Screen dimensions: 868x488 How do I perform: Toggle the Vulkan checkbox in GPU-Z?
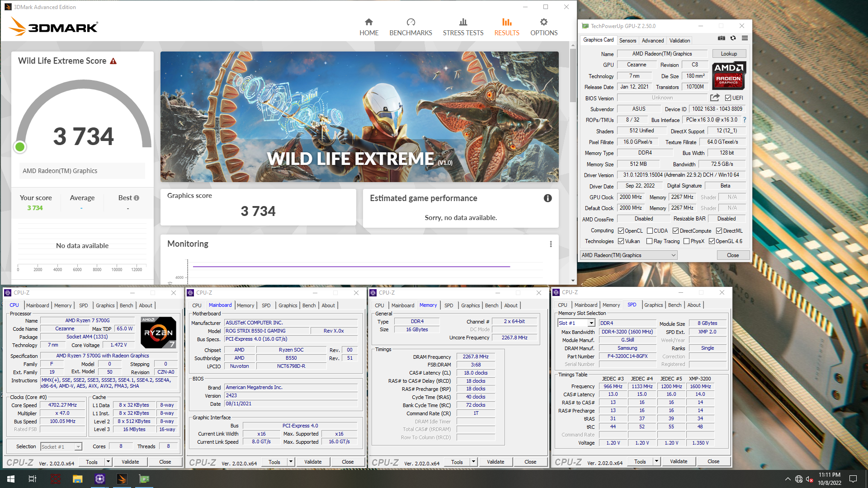tap(621, 241)
